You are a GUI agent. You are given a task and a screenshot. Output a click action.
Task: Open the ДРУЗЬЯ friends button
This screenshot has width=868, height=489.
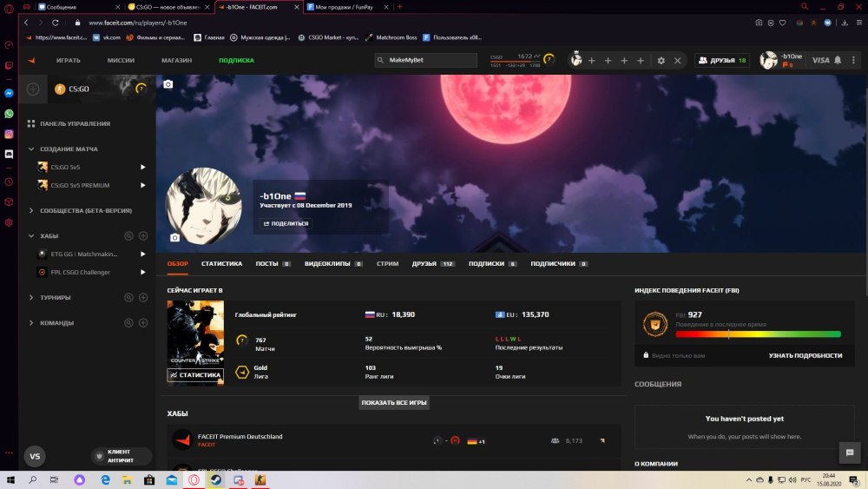[722, 60]
